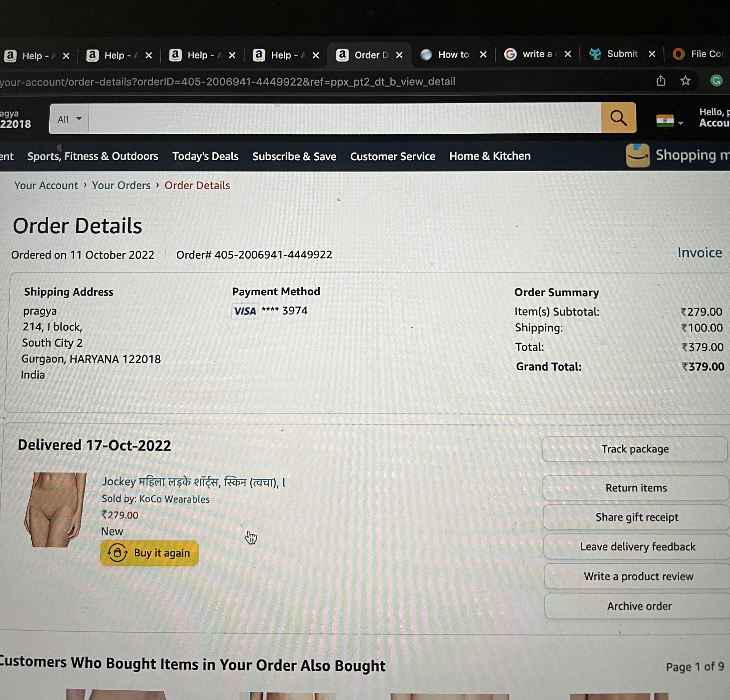
Task: Click the Jockey product thumbnail image
Action: 55,510
